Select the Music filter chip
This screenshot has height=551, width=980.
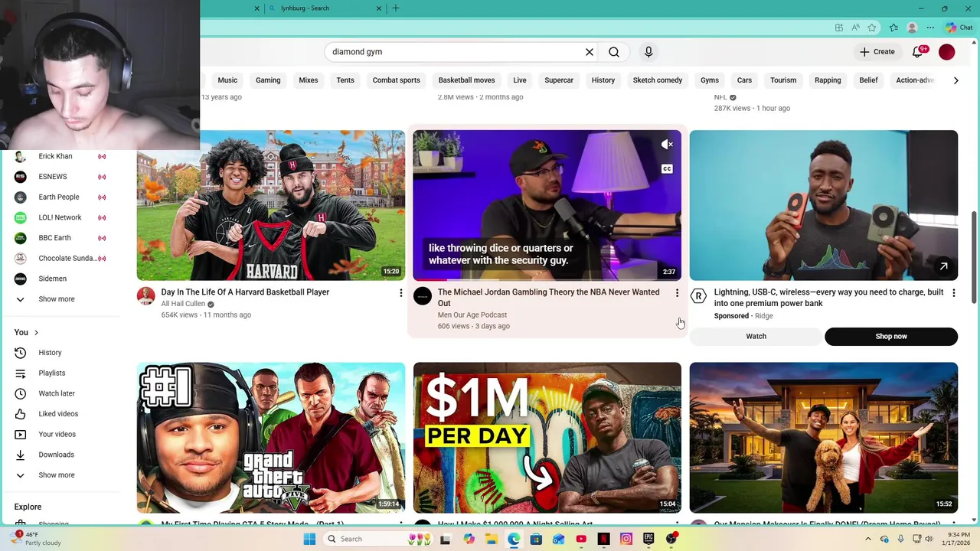tap(227, 80)
